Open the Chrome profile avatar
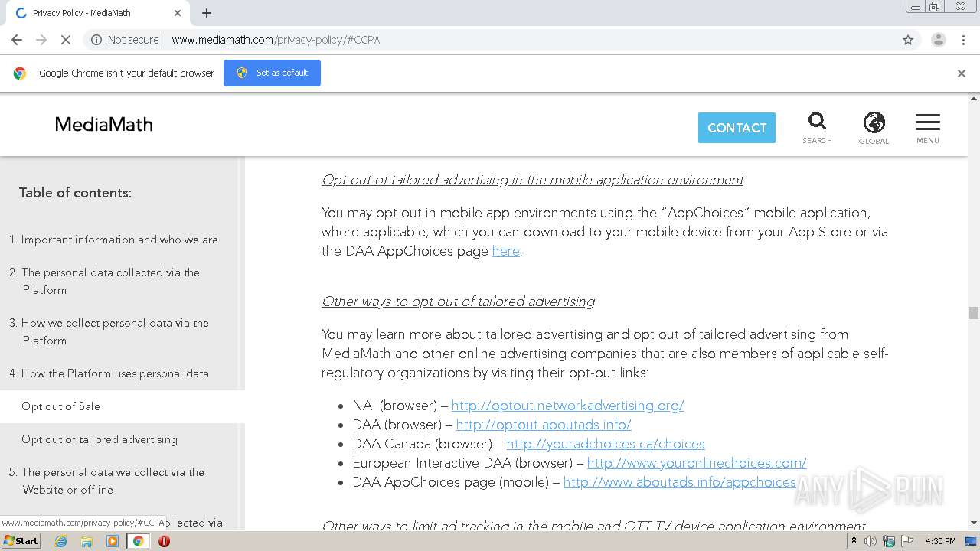The height and width of the screenshot is (551, 980). click(939, 40)
